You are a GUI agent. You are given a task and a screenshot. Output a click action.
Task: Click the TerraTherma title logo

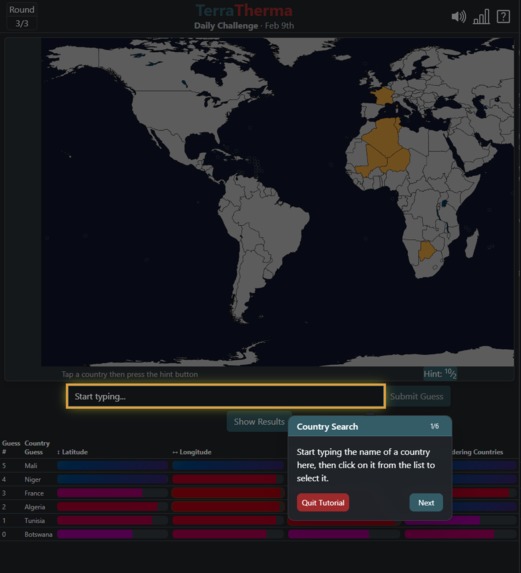(x=244, y=11)
